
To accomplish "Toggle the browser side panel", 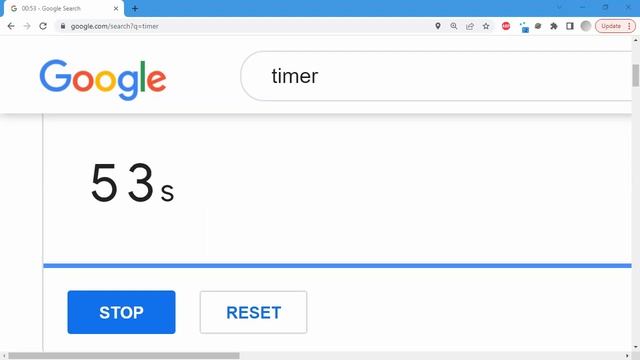I will coord(570,26).
